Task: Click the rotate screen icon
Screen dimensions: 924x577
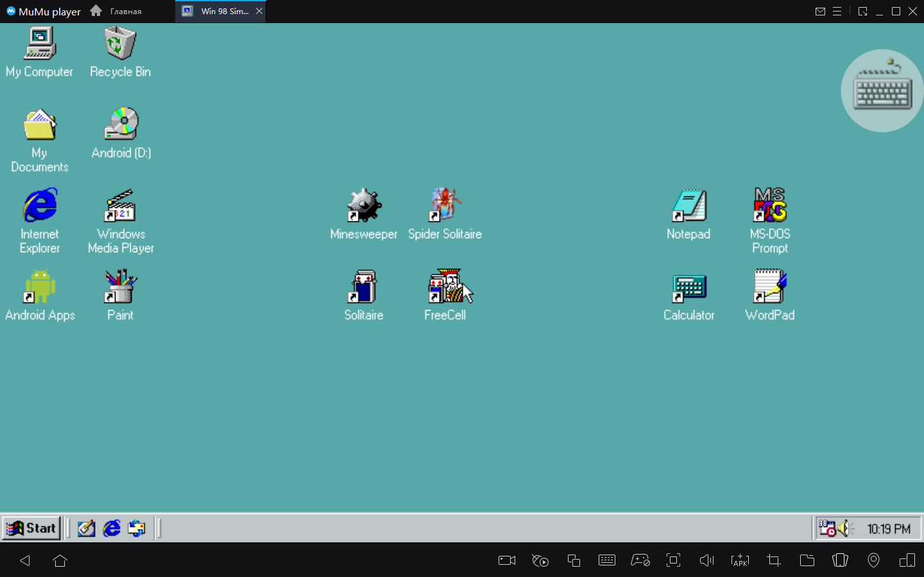Action: [840, 560]
